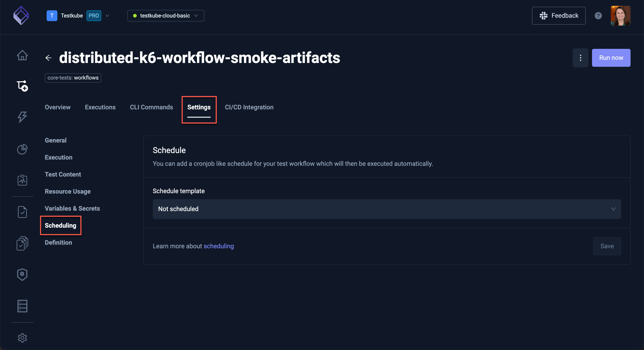Switch to the CI/CD Integration tab
The height and width of the screenshot is (350, 644).
point(249,107)
